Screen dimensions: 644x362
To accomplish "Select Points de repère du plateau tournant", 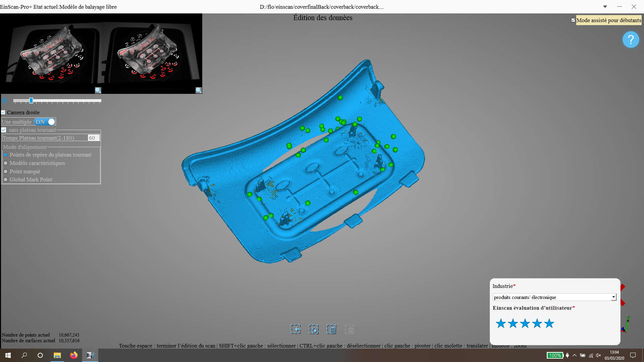I will (6, 155).
